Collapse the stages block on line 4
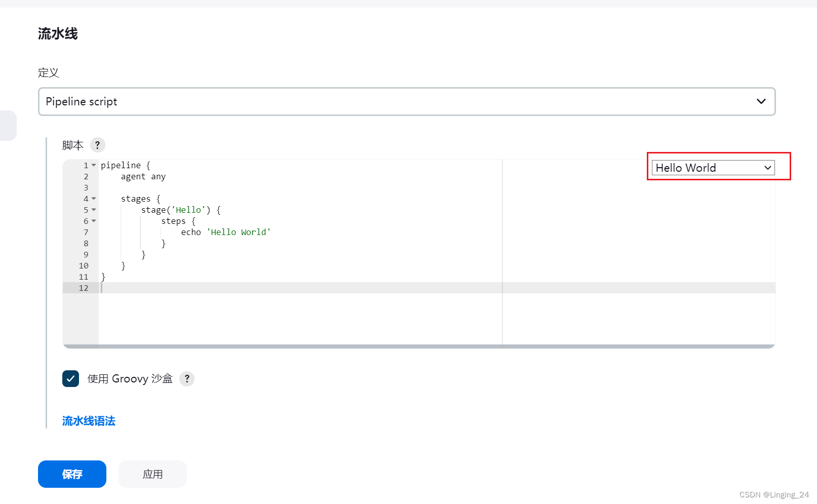The height and width of the screenshot is (504, 817). tap(94, 199)
